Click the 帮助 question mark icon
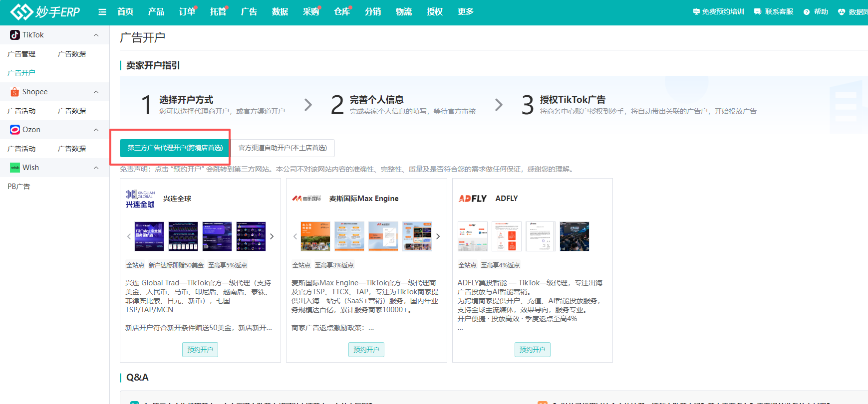 point(807,12)
